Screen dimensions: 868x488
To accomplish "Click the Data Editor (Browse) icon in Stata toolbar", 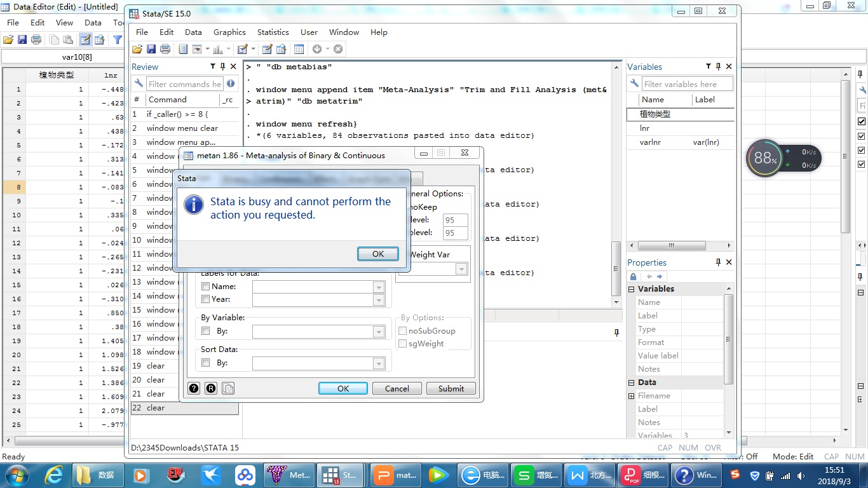I will coord(281,49).
